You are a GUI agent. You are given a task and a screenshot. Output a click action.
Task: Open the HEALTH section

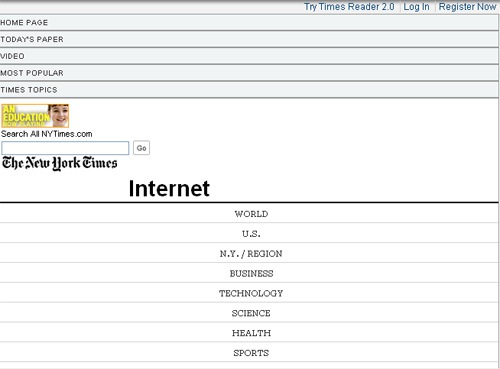tap(251, 333)
